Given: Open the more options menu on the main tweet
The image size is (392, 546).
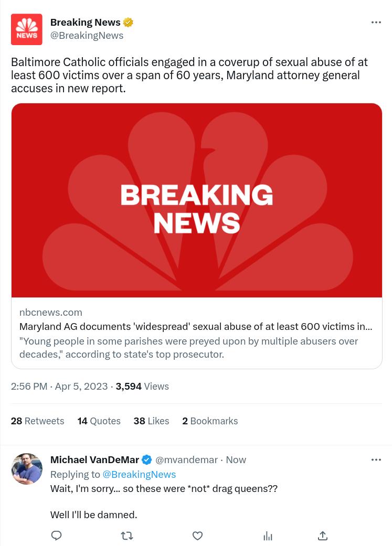Looking at the screenshot, I should point(376,22).
